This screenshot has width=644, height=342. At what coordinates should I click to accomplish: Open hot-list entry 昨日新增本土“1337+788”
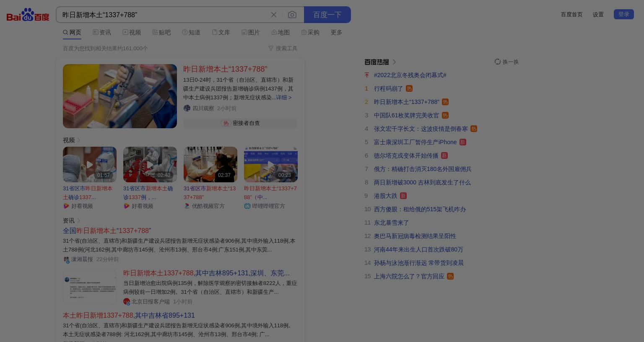point(407,102)
